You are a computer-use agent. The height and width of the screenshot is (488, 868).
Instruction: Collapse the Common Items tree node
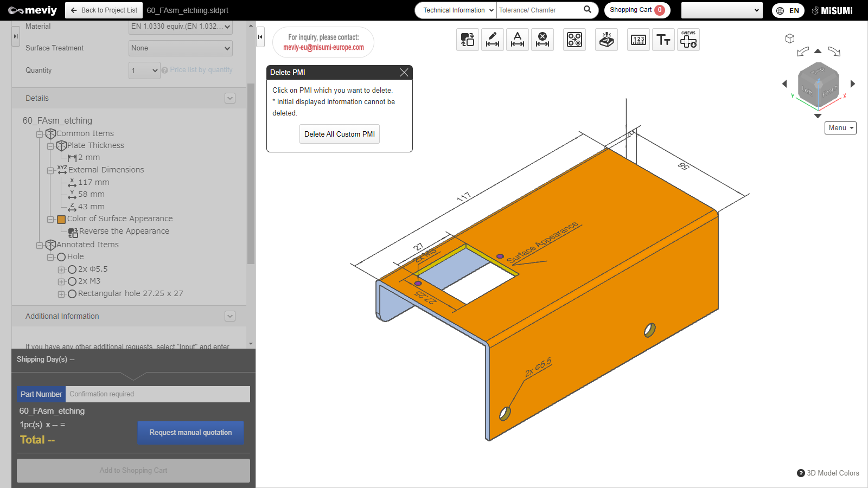pos(40,134)
